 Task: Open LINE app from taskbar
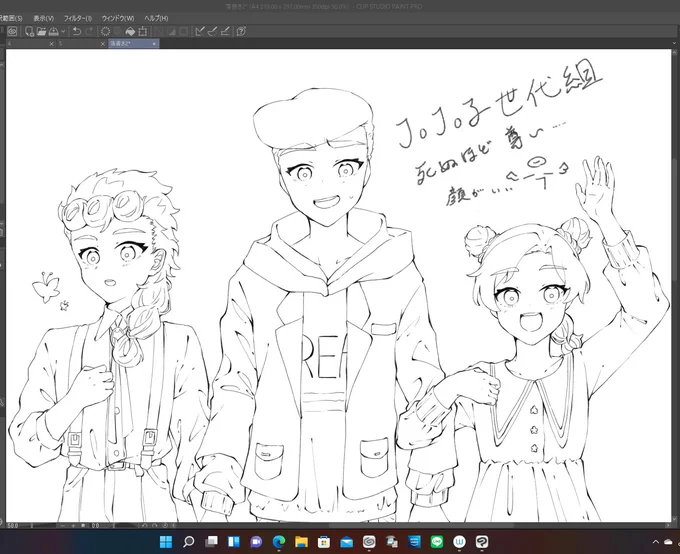(437, 541)
